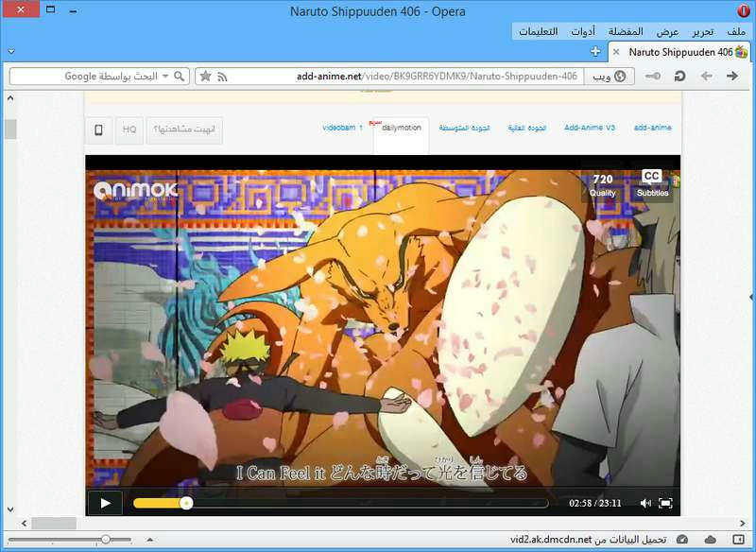Open the Add-Anime V3 server tab
This screenshot has height=552, width=756.
[x=590, y=128]
